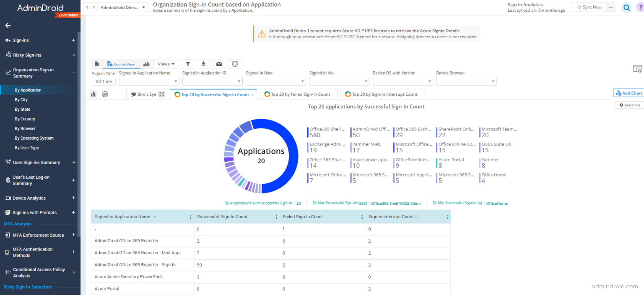Select the bar chart view icon
644x295 pixels.
[x=93, y=94]
